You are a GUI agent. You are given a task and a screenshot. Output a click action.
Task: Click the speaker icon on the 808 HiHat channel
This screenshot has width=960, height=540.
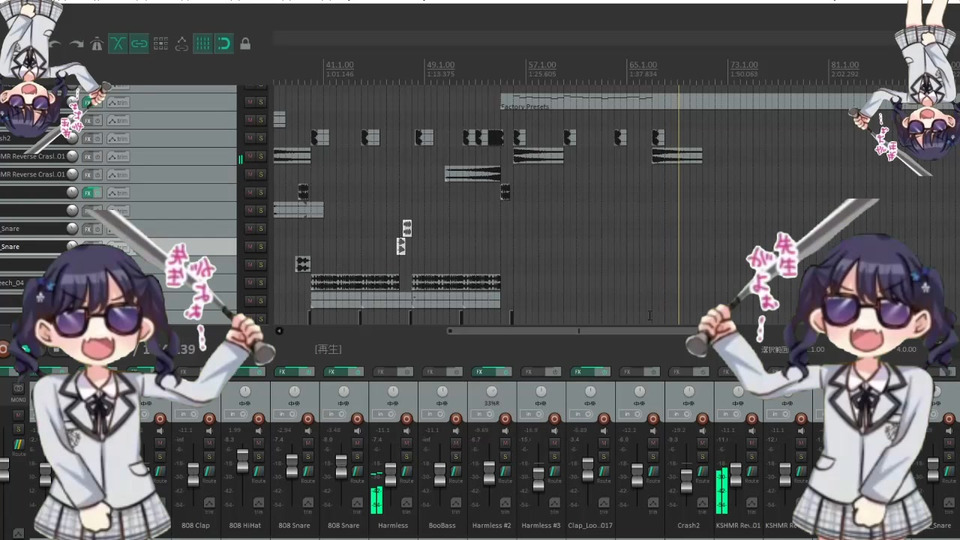(258, 431)
